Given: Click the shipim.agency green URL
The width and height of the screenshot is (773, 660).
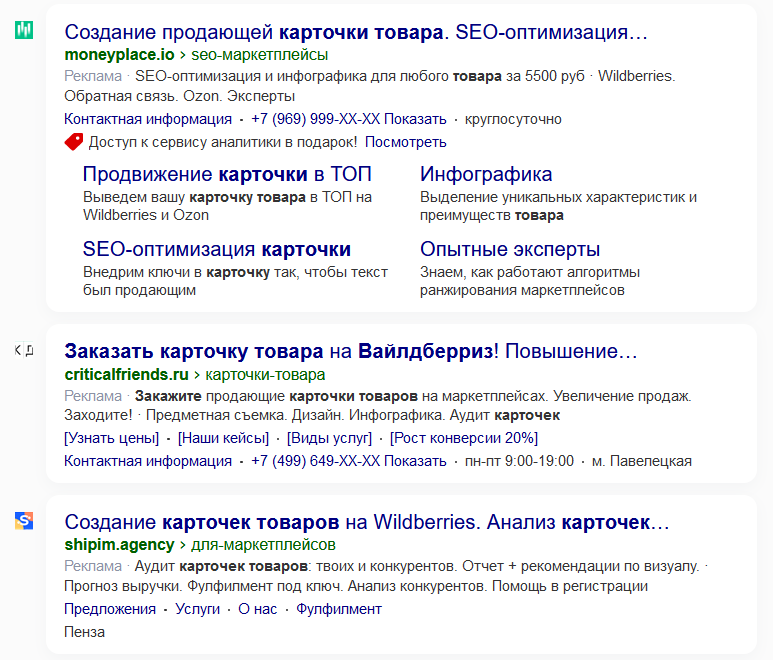Looking at the screenshot, I should [x=119, y=545].
